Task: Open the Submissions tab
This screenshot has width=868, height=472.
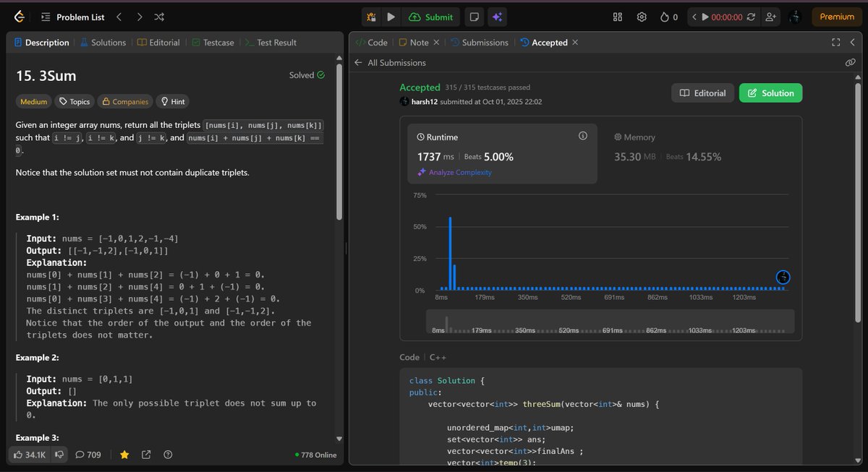Action: pyautogui.click(x=479, y=43)
